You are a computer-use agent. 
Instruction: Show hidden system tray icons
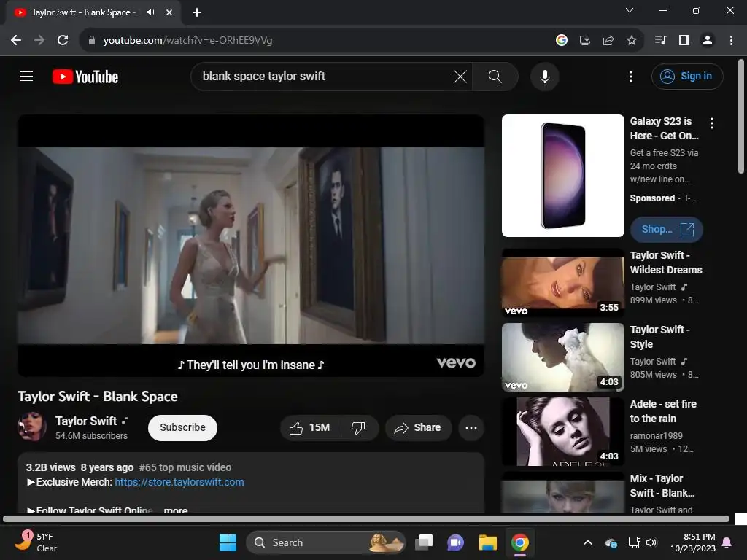588,542
